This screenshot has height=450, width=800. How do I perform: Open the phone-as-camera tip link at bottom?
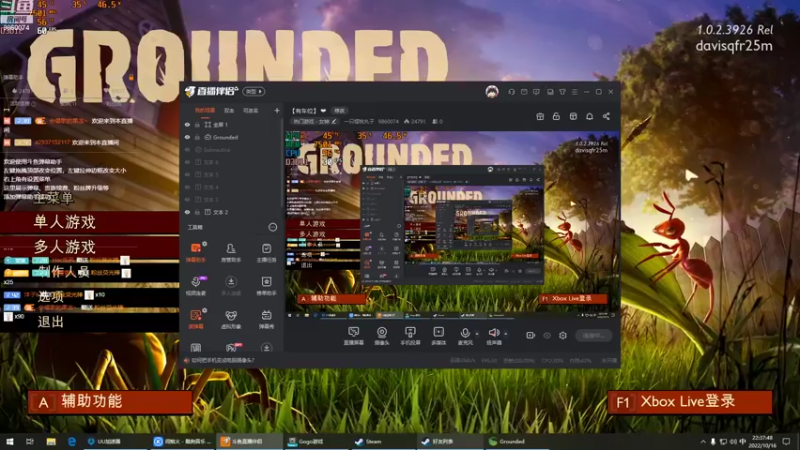click(x=223, y=360)
